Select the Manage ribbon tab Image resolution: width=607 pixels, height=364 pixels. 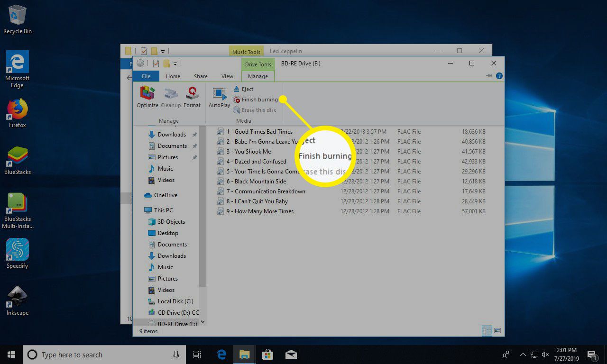click(x=258, y=76)
